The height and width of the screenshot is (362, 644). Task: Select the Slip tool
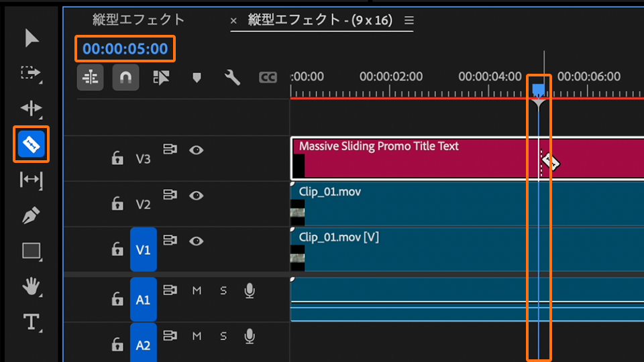[x=32, y=179]
